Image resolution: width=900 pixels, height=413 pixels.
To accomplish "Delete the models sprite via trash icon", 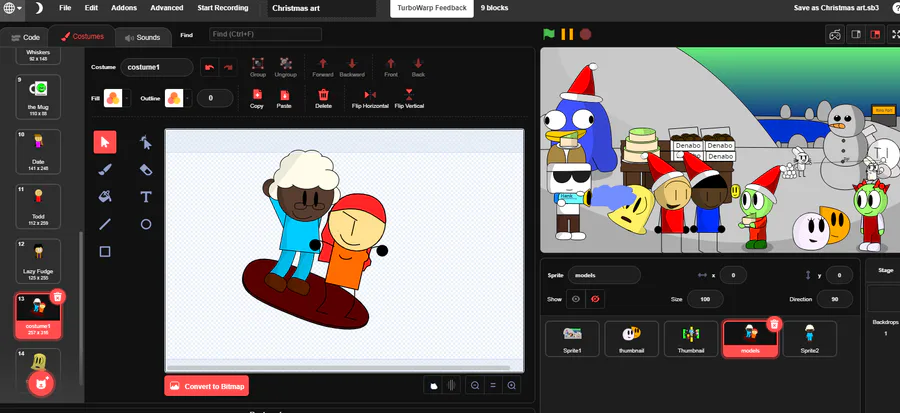I will pos(774,324).
